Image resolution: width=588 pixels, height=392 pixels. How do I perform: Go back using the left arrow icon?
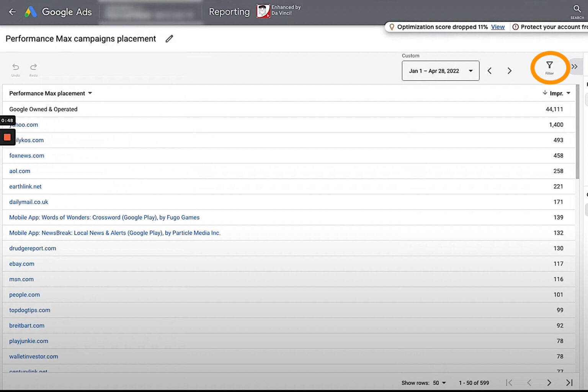(x=12, y=12)
